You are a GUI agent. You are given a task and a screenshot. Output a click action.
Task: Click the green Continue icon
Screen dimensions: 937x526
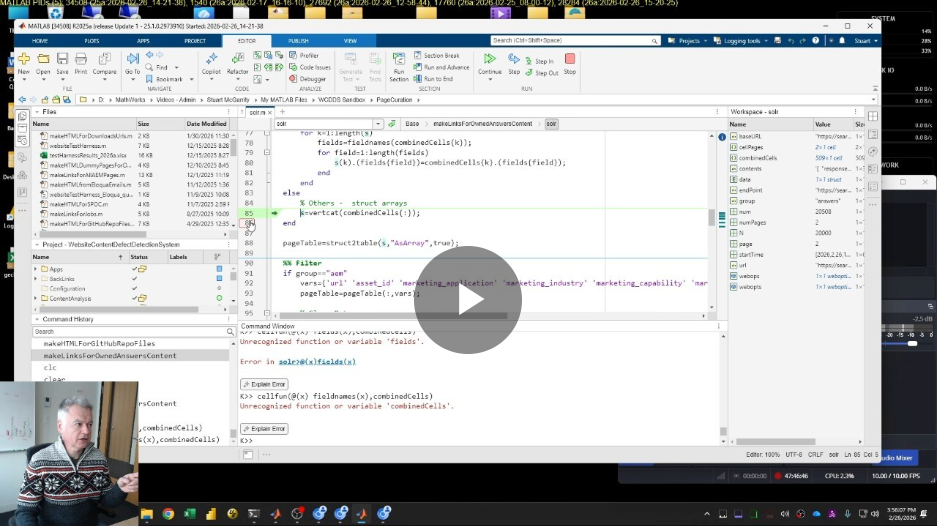[x=490, y=60]
